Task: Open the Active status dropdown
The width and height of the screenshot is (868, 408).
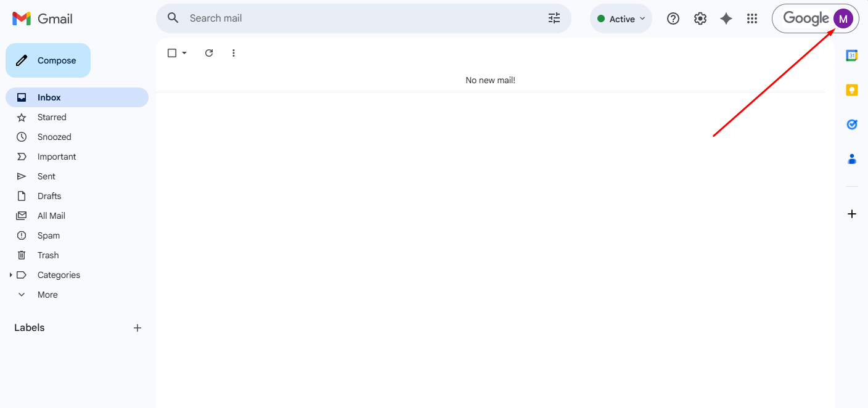Action: (621, 18)
